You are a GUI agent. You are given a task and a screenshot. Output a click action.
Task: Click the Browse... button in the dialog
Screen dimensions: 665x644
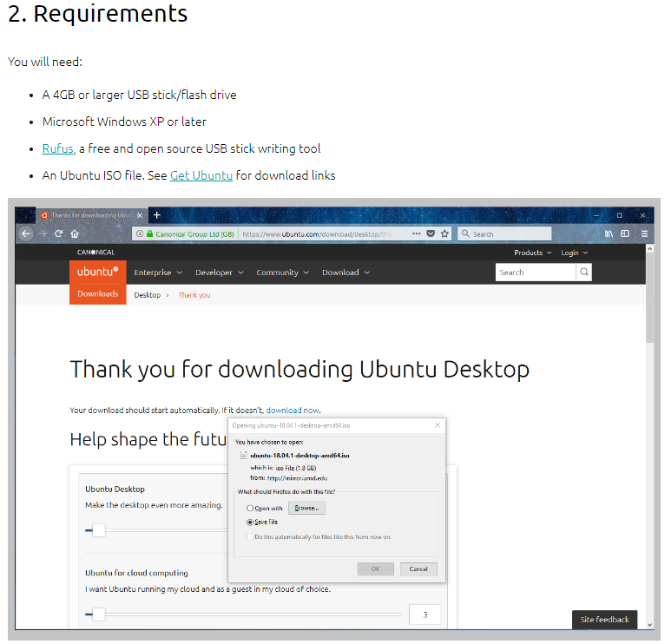[x=306, y=508]
